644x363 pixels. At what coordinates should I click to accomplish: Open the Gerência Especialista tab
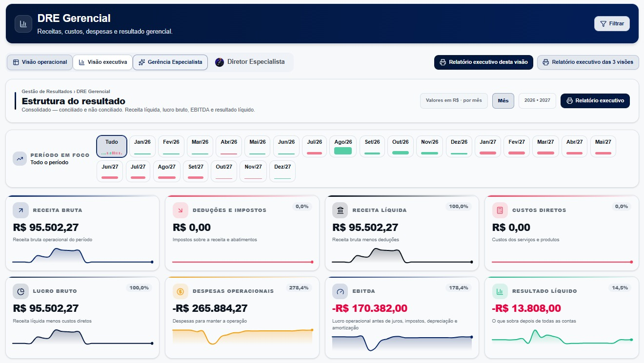(170, 62)
